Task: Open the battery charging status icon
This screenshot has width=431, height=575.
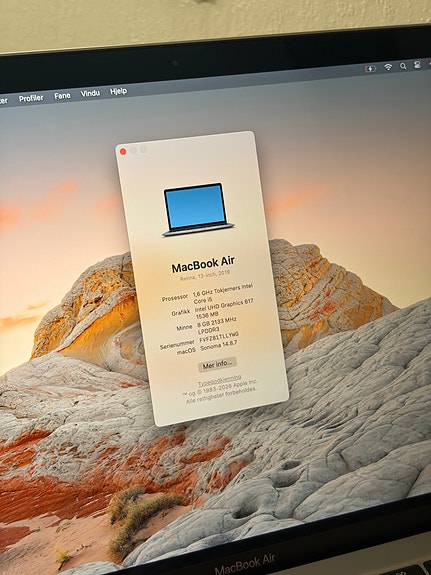Action: coord(370,69)
